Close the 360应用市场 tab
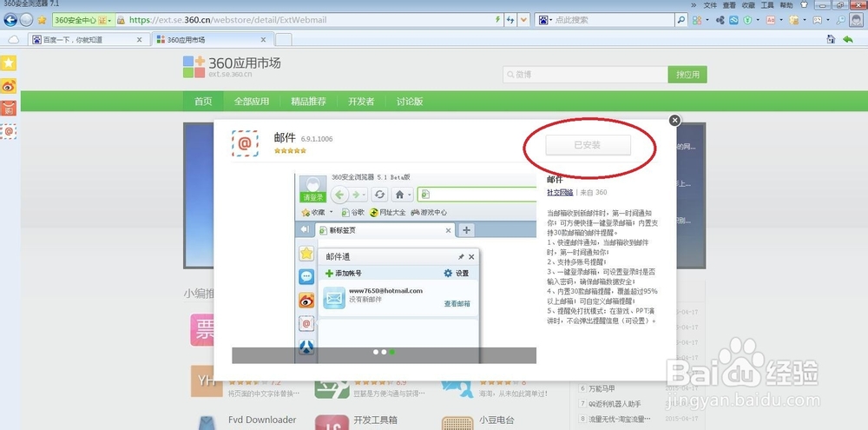Viewport: 868px width, 430px height. (263, 40)
